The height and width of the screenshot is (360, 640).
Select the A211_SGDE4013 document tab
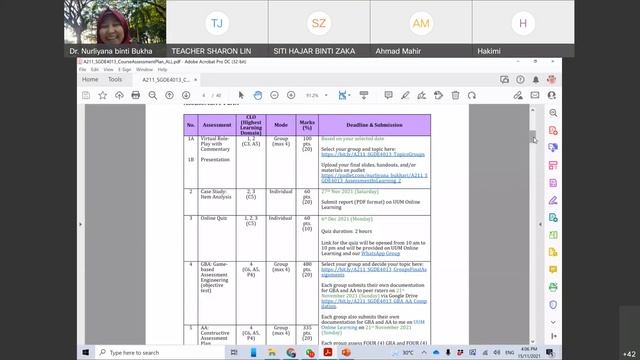point(166,80)
